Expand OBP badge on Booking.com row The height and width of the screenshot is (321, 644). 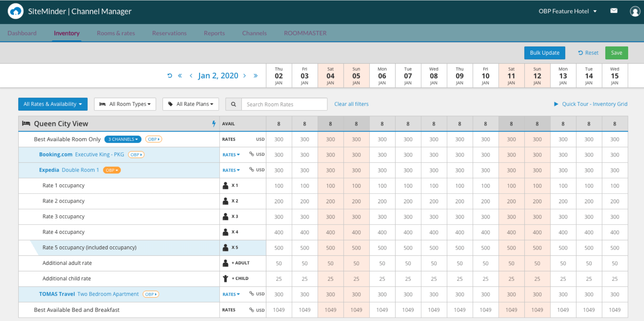point(136,155)
